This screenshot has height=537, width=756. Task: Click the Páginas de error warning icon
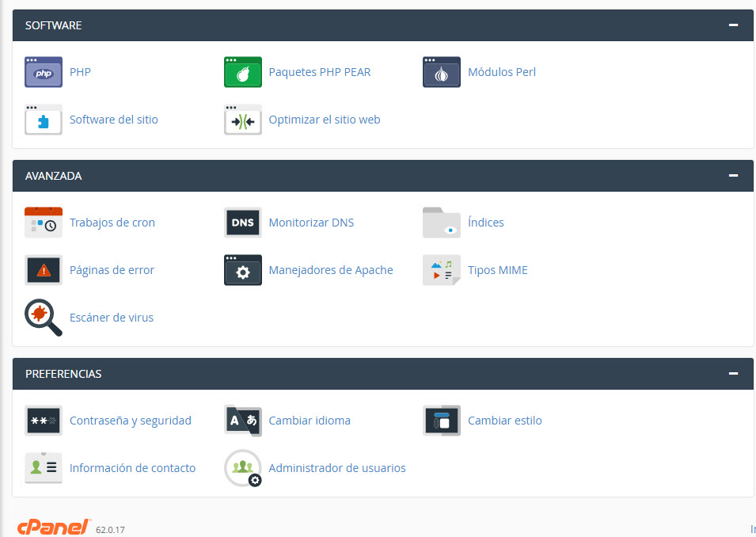pos(44,270)
